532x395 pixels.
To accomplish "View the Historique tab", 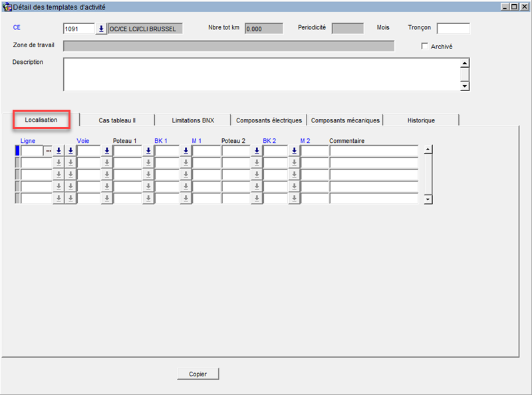I will (421, 120).
